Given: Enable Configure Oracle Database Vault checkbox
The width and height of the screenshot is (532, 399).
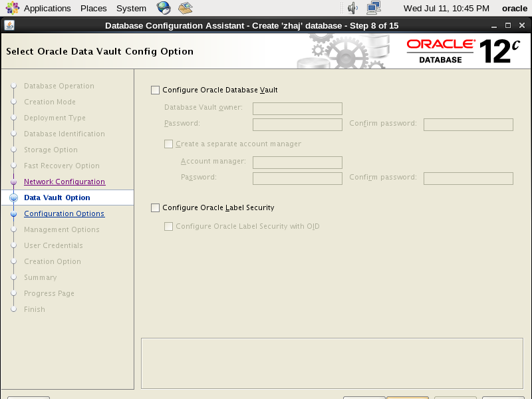Looking at the screenshot, I should 155,90.
